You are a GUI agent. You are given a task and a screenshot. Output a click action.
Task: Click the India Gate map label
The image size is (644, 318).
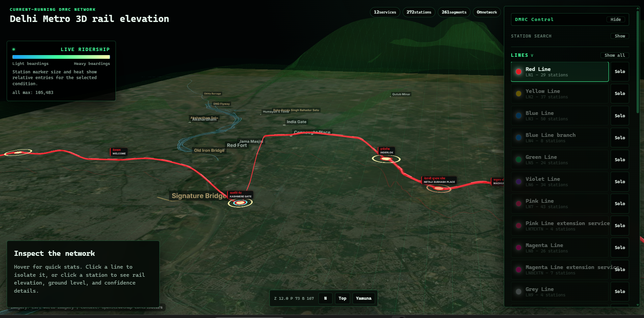[x=297, y=122]
